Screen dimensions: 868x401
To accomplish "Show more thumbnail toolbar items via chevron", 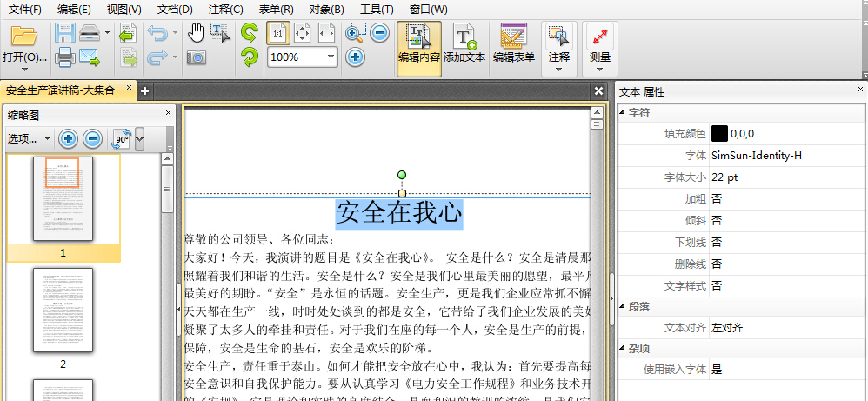I will pos(139,138).
